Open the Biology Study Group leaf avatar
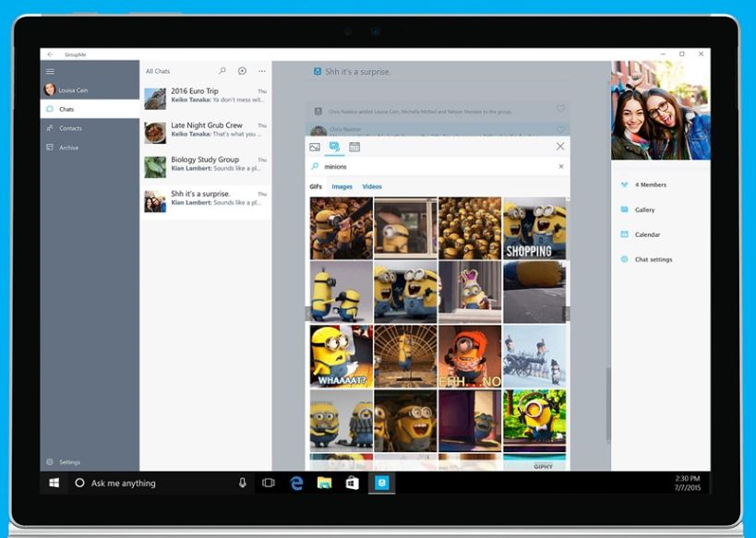 (155, 167)
